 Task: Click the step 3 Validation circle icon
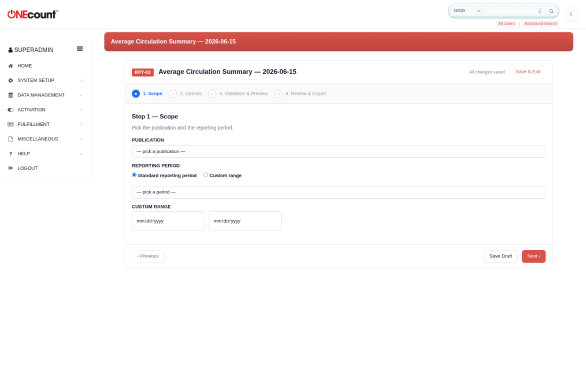[x=212, y=93]
